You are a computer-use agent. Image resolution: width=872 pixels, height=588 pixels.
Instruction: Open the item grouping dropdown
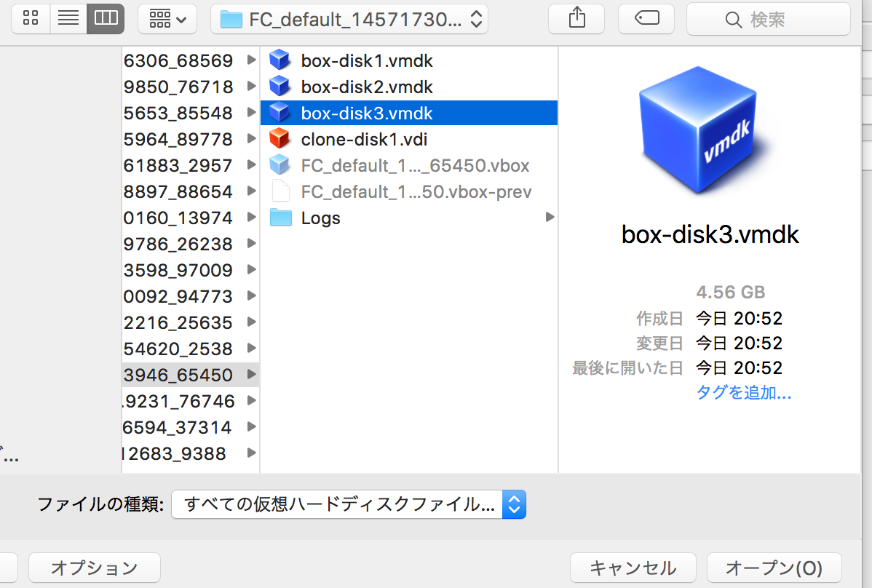click(x=167, y=18)
